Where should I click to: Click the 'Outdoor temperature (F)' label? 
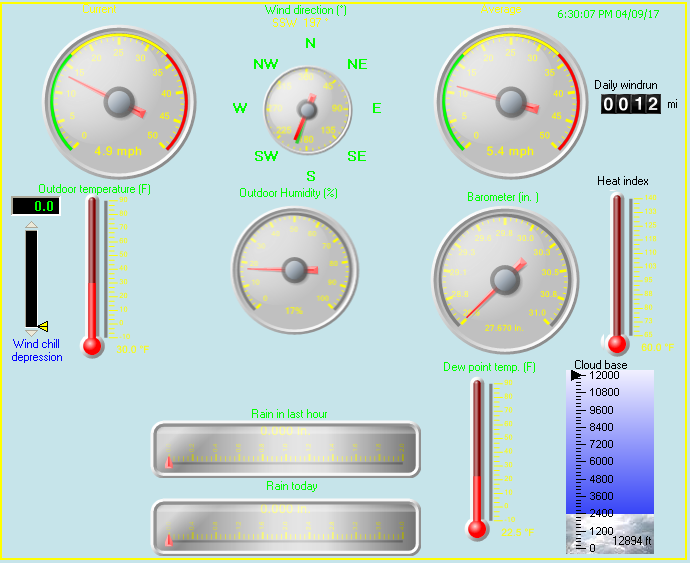pos(95,189)
